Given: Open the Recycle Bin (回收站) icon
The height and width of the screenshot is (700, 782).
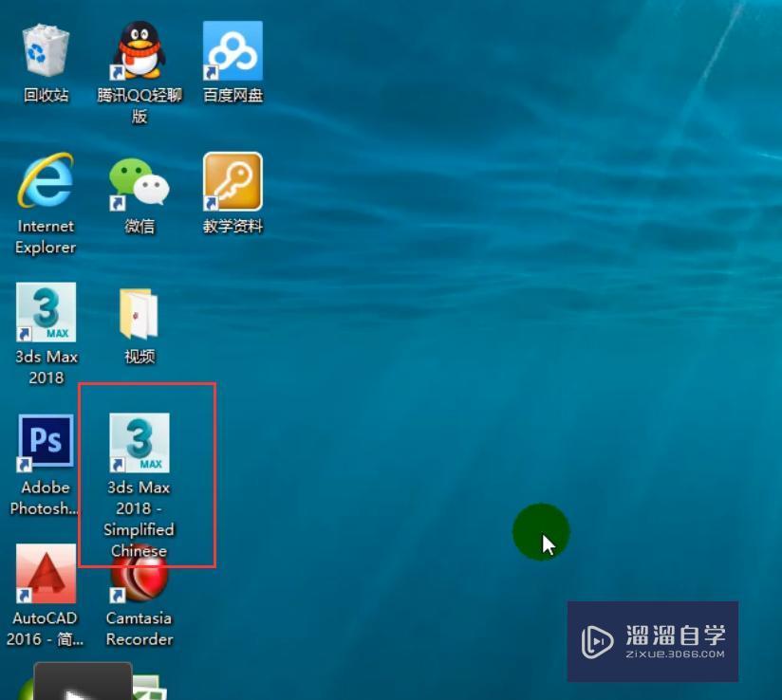Looking at the screenshot, I should [46, 51].
